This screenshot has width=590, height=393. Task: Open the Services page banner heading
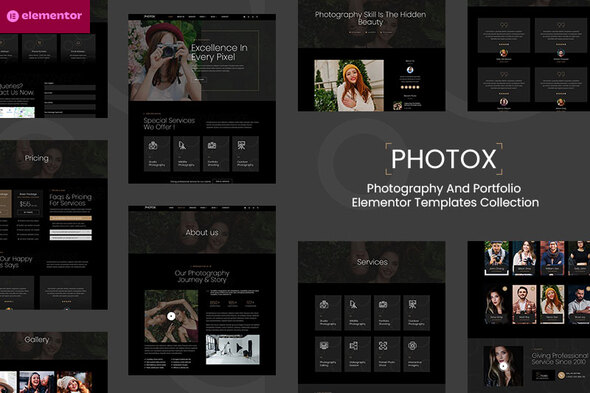372,262
